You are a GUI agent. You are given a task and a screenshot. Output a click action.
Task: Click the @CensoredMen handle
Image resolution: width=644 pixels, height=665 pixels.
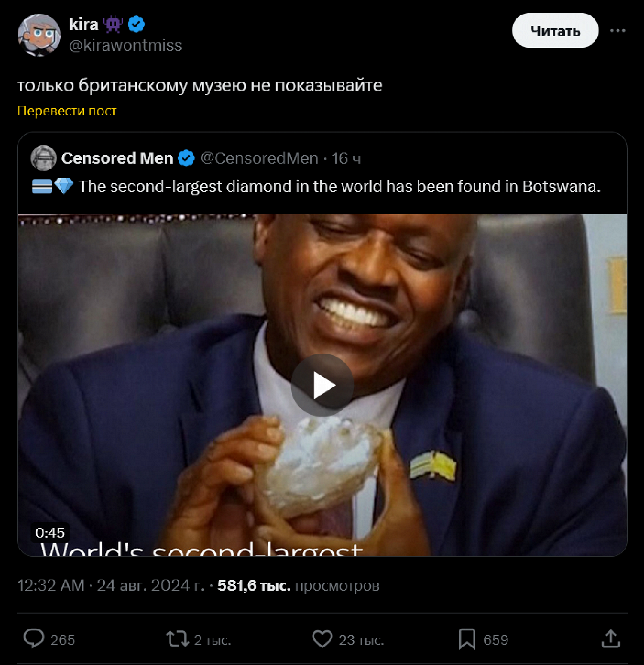259,158
